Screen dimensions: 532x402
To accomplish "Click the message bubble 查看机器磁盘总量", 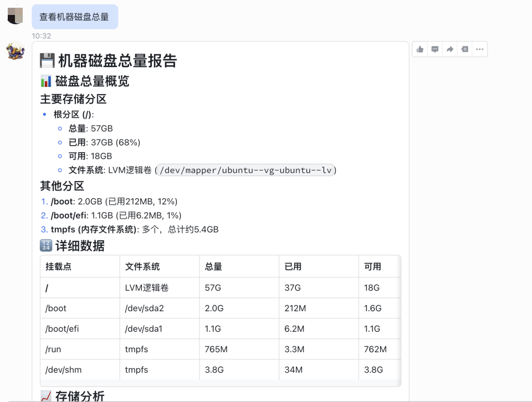I will 75,17.
